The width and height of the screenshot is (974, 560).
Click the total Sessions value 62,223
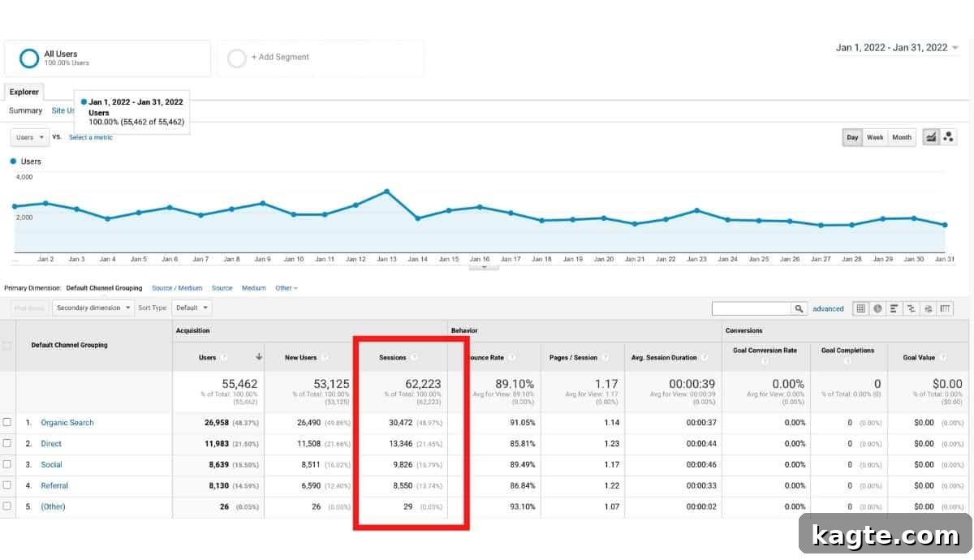tap(423, 384)
